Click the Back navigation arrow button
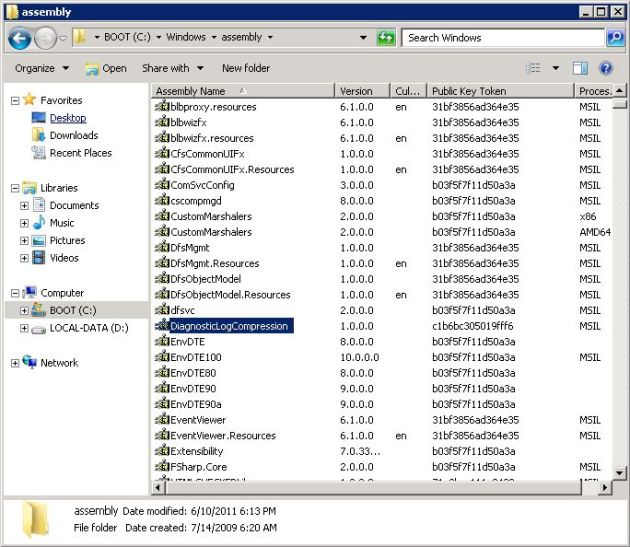This screenshot has height=547, width=630. coord(19,38)
